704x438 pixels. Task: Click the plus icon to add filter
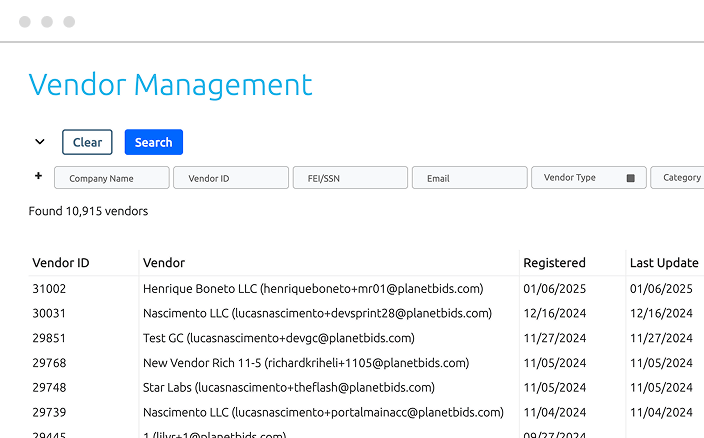coord(39,176)
